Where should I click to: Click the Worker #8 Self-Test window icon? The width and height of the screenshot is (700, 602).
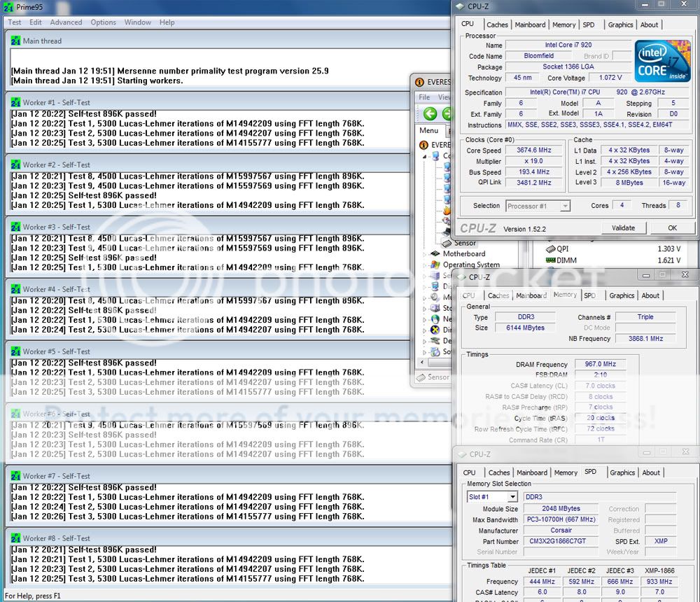[x=15, y=538]
